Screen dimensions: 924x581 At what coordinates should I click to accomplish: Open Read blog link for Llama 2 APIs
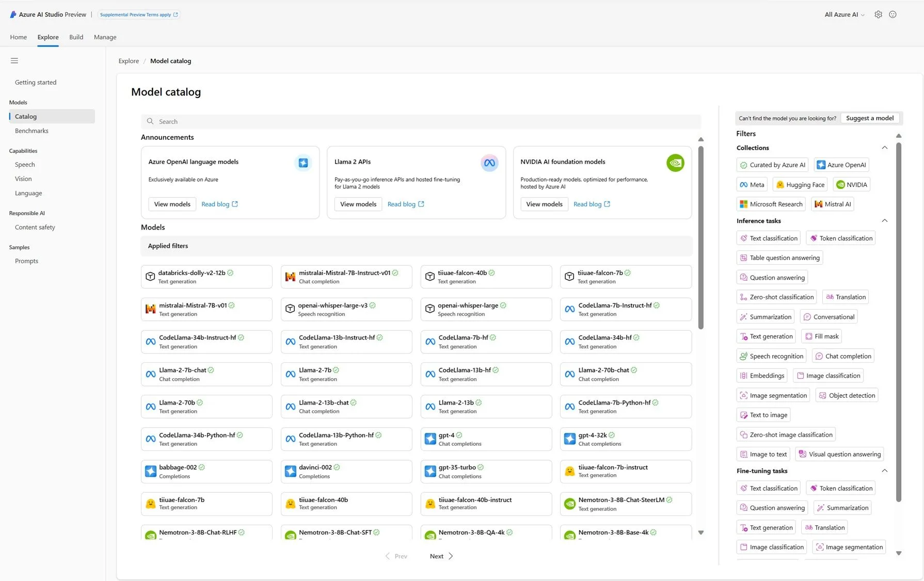coord(405,204)
